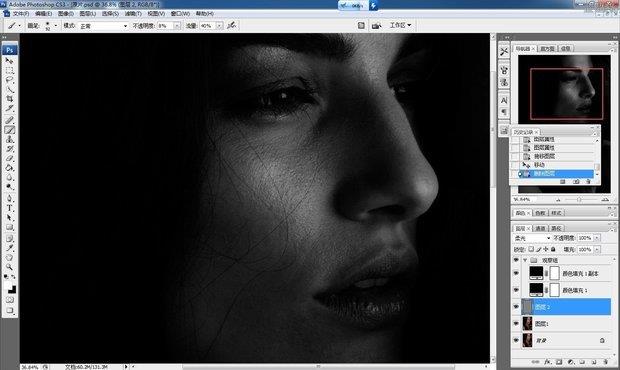Toggle visibility of the 图层 2 layer
This screenshot has width=620, height=370.
click(516, 307)
